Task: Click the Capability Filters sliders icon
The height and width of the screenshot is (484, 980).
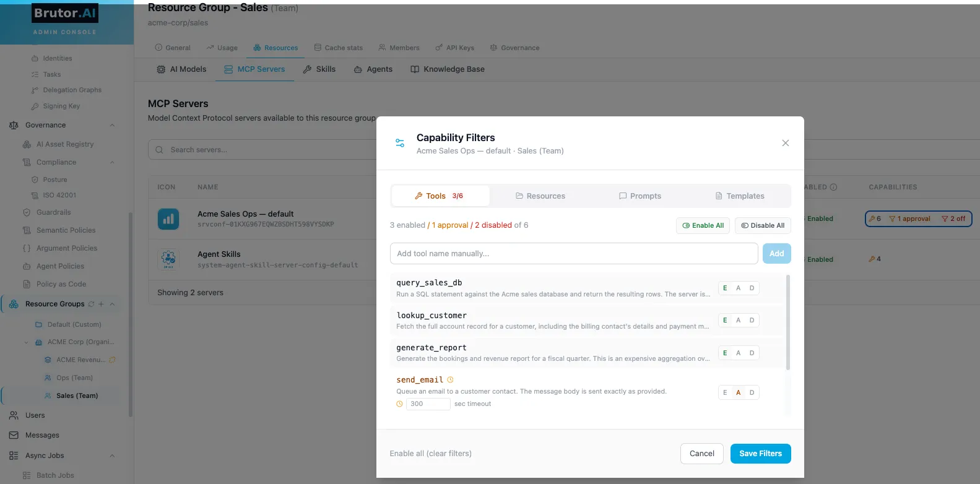Action: (x=400, y=143)
